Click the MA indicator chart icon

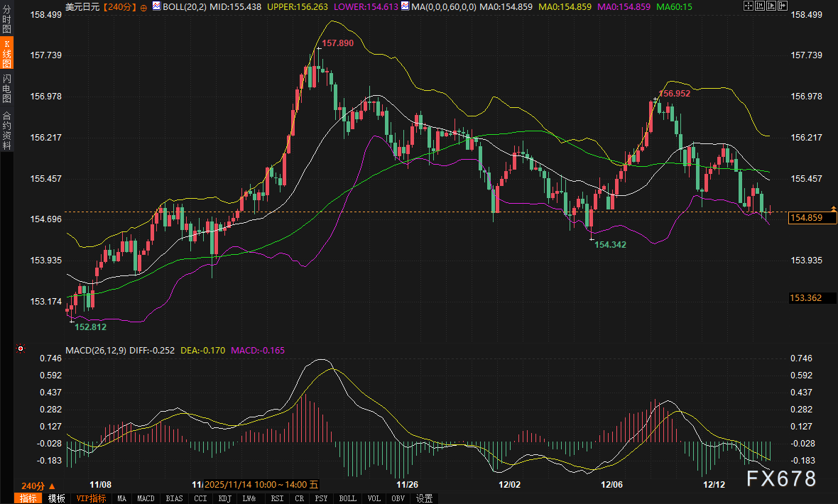(405, 6)
